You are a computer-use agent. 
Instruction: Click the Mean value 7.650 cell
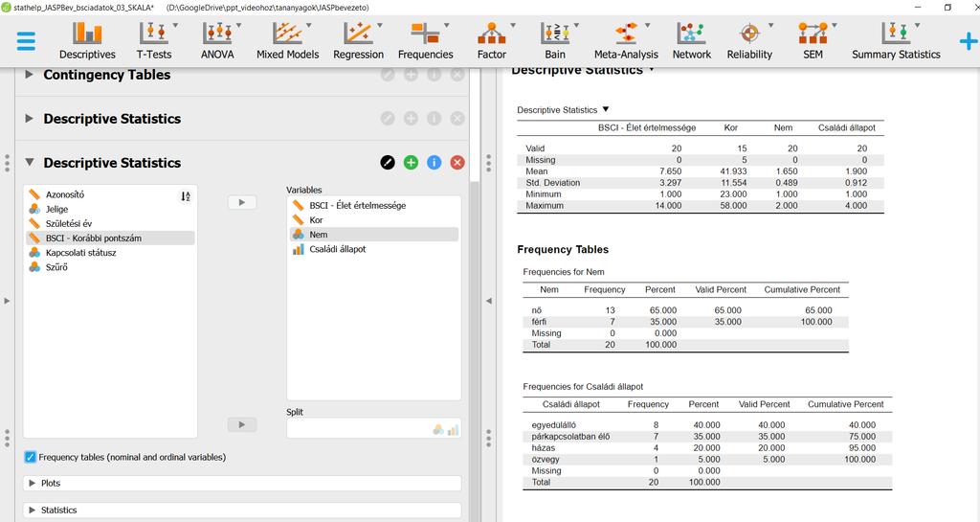(x=670, y=171)
